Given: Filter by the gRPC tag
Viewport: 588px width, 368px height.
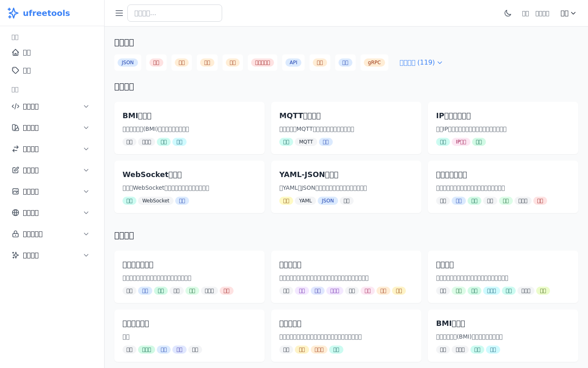Looking at the screenshot, I should [374, 63].
